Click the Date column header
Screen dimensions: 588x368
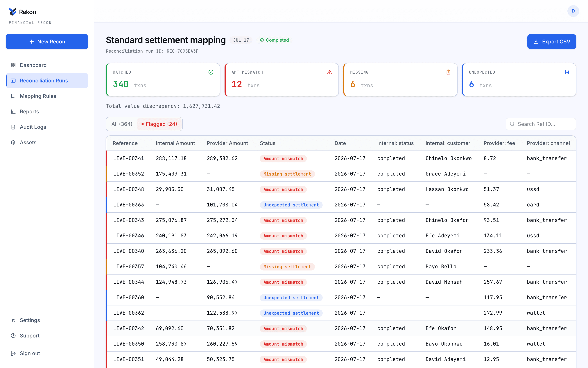(340, 143)
